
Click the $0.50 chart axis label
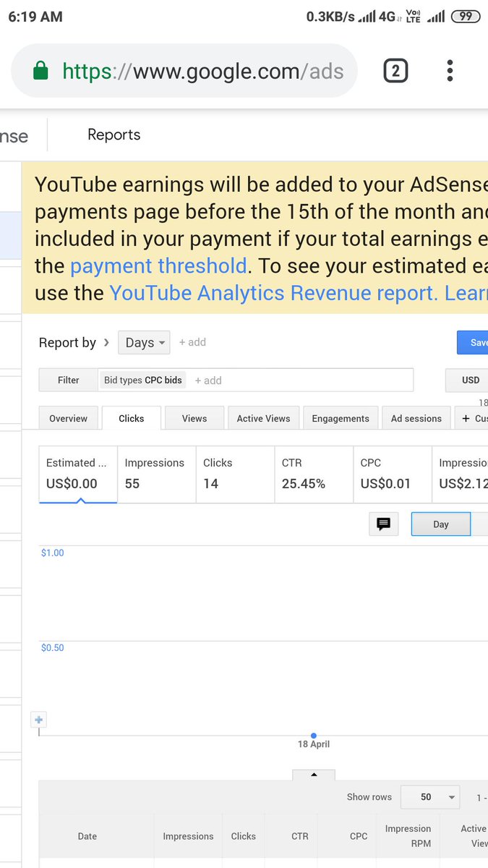click(x=53, y=647)
